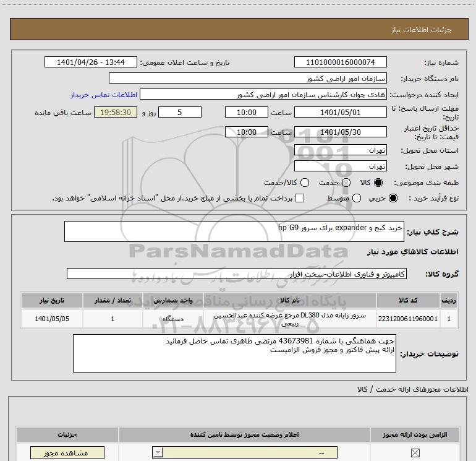Click the جزئیات column header in permits table
Viewport: 476px width, 461px height.
click(x=67, y=434)
